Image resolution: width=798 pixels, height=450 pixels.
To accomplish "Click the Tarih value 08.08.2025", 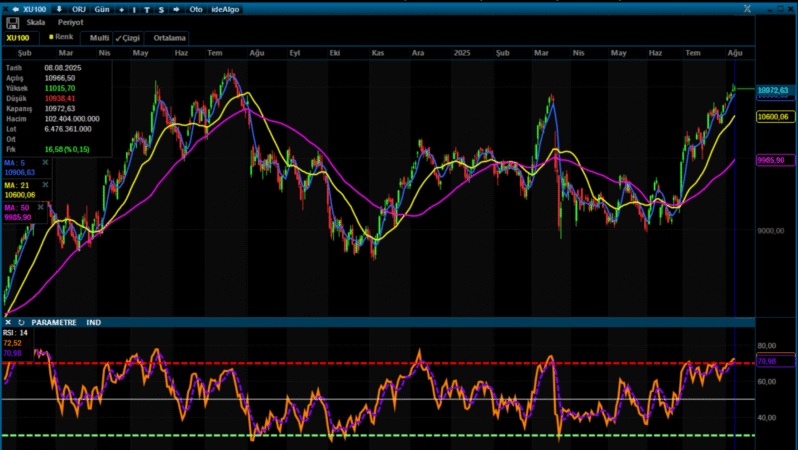I will [x=63, y=68].
